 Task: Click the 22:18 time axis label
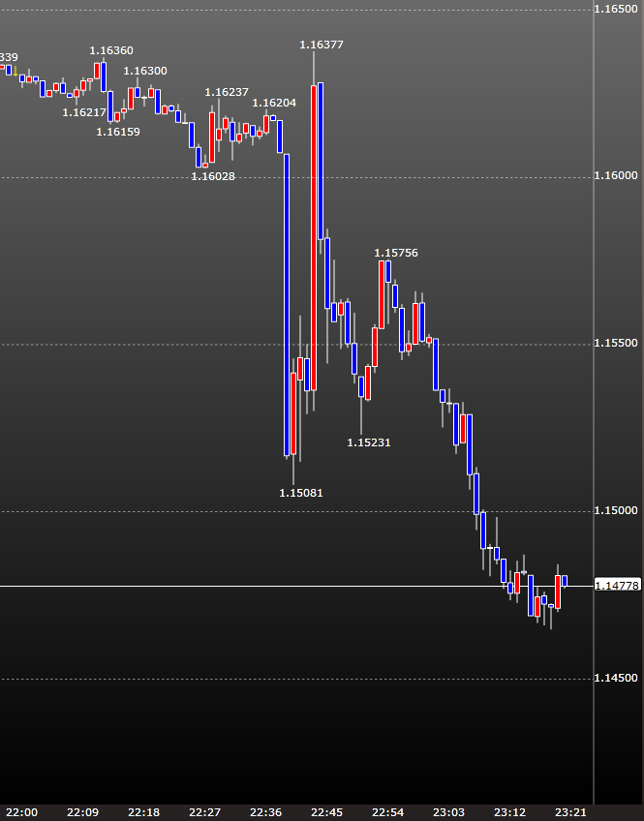coord(144,812)
